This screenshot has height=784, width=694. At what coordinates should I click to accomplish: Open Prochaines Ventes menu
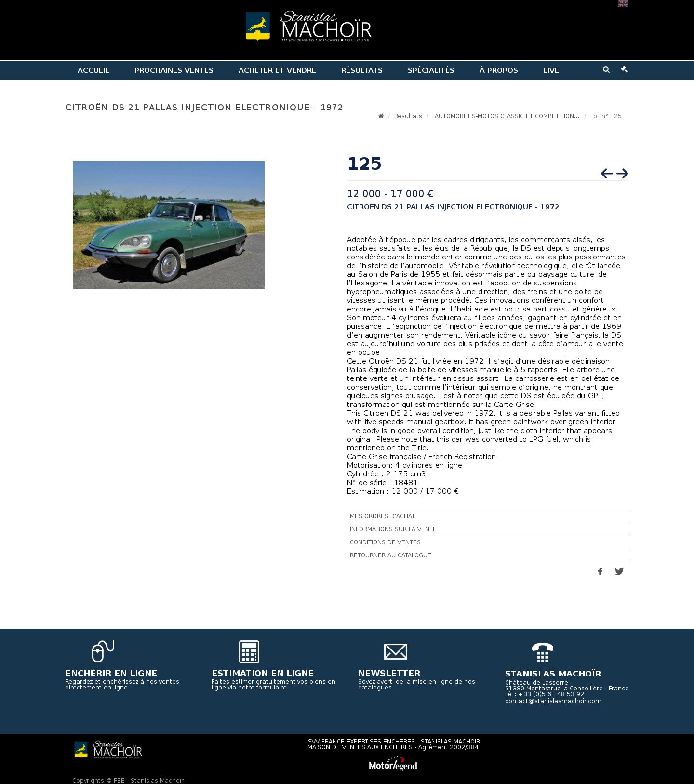point(174,70)
